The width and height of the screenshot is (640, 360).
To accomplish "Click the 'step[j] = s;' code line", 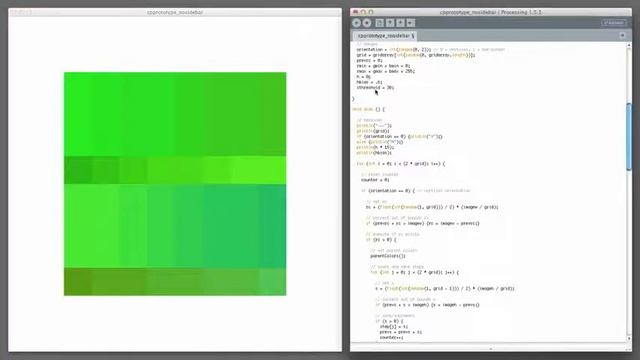I will point(393,327).
